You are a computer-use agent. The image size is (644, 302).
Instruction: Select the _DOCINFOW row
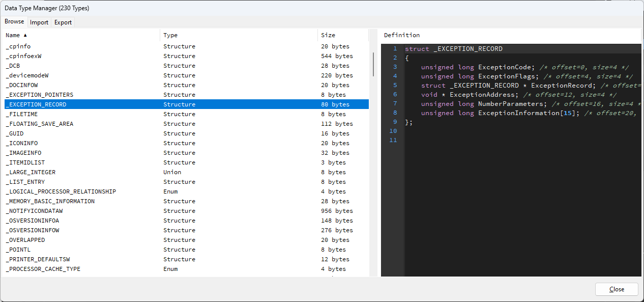coord(186,85)
